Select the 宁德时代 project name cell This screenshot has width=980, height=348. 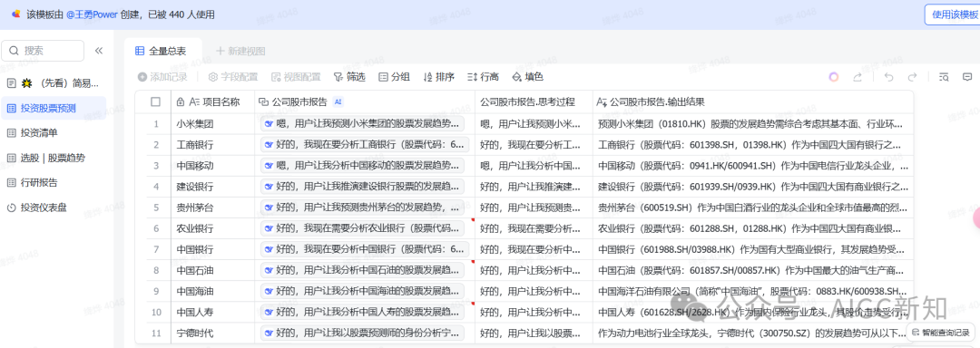(x=212, y=333)
